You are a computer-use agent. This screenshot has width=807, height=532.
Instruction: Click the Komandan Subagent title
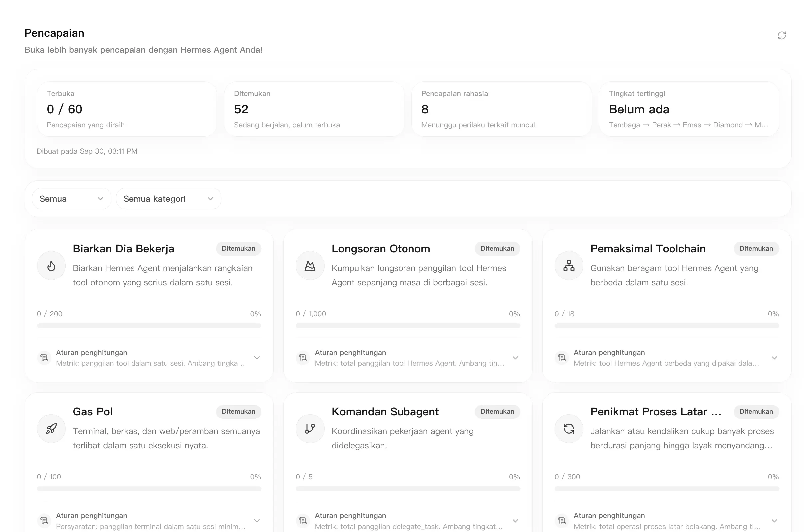pos(385,411)
